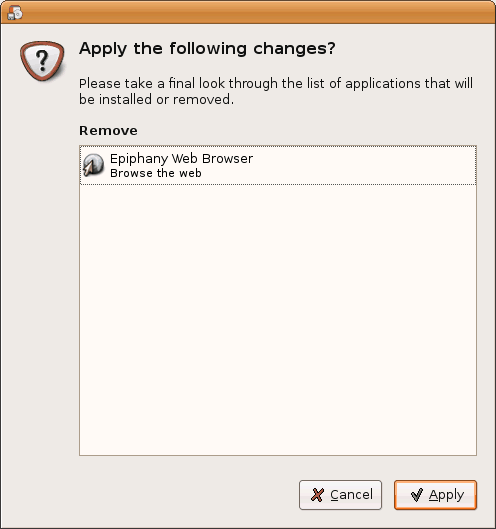Select the Epiphany Web Browser entry name
Image resolution: width=496 pixels, height=529 pixels.
point(182,159)
